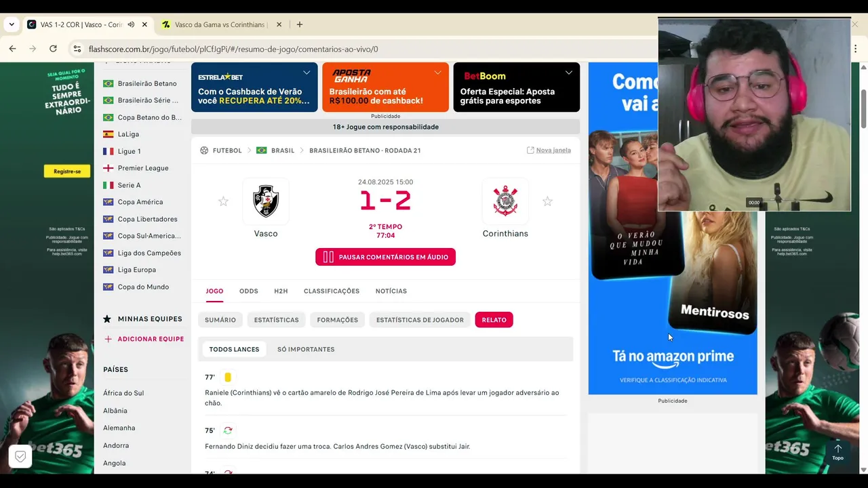Expand the Aposta Ganha offer chevron
This screenshot has height=488, width=868.
pyautogui.click(x=437, y=73)
